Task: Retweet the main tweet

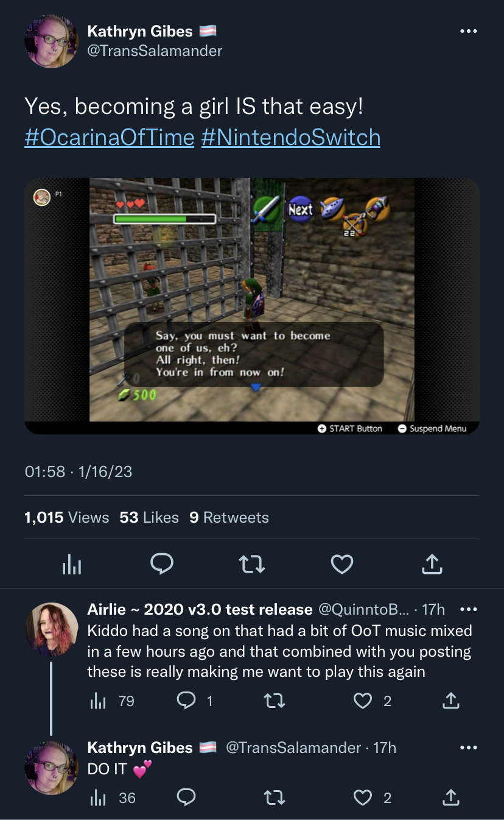Action: point(252,564)
